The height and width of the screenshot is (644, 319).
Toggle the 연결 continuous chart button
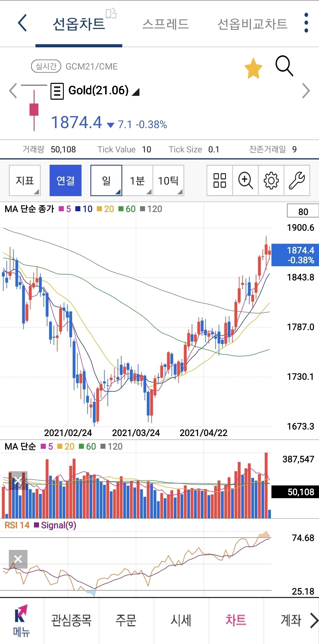[x=66, y=180]
